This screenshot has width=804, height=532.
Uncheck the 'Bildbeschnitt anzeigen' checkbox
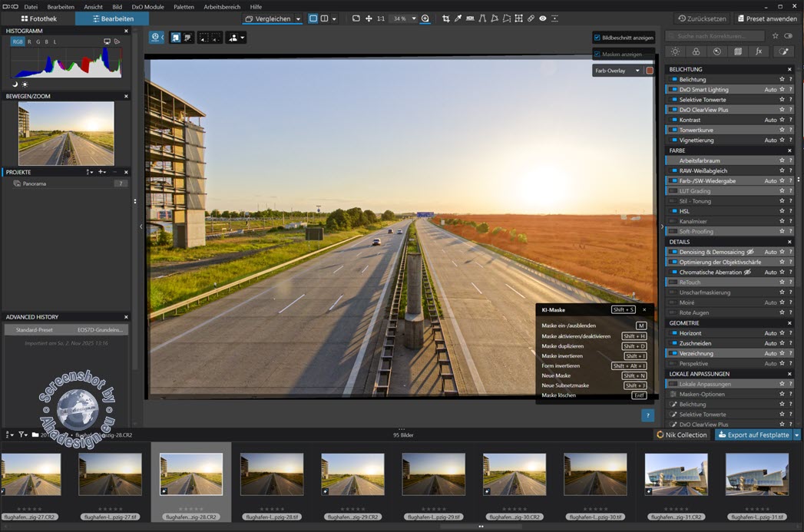597,37
